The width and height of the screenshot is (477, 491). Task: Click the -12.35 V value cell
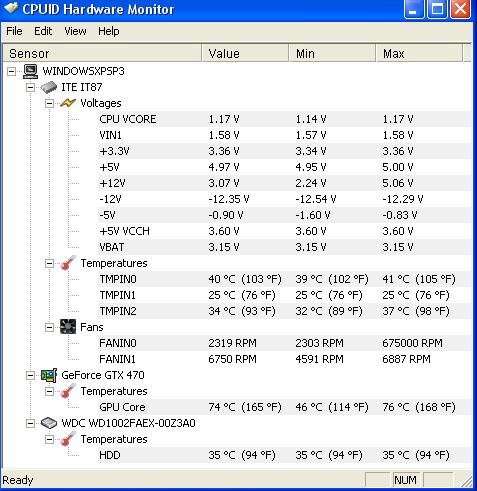pyautogui.click(x=229, y=199)
